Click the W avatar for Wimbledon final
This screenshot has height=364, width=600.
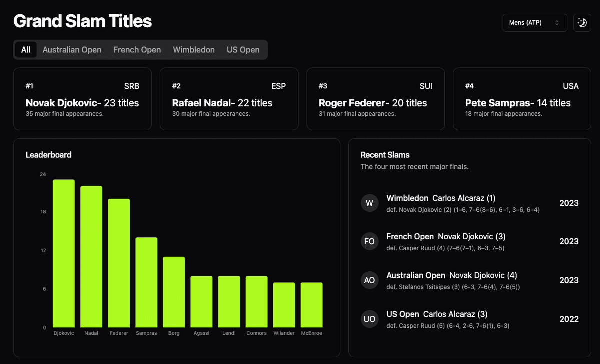(x=369, y=203)
